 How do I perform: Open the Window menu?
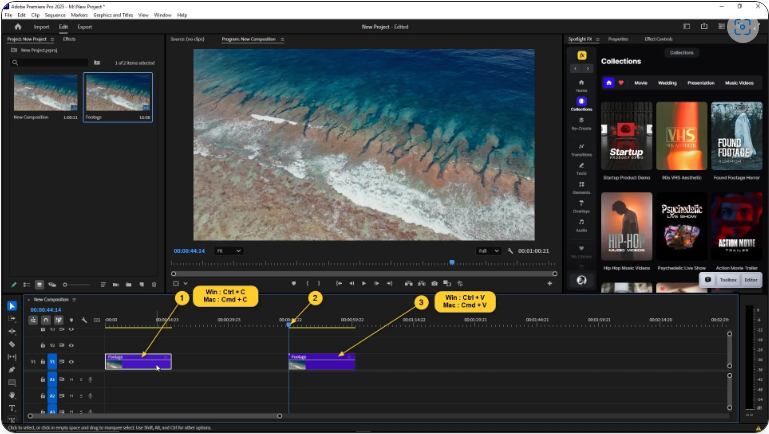(x=162, y=15)
